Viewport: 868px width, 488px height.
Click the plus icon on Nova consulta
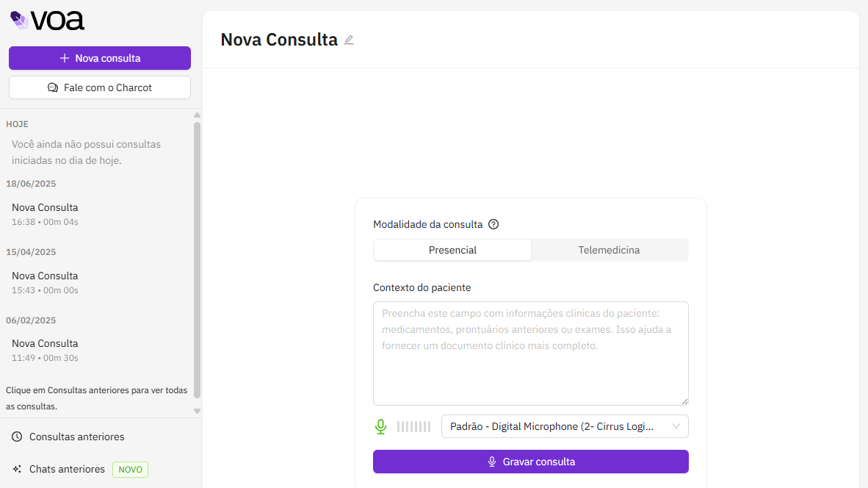[x=65, y=58]
